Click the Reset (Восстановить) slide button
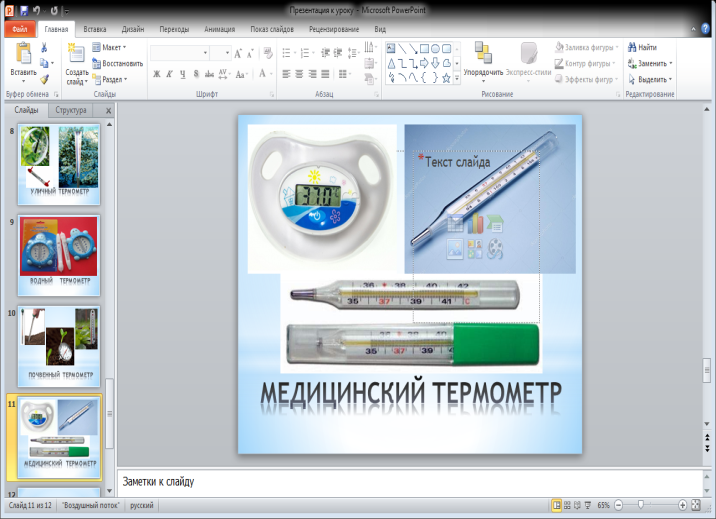The width and height of the screenshot is (716, 519). click(117, 63)
